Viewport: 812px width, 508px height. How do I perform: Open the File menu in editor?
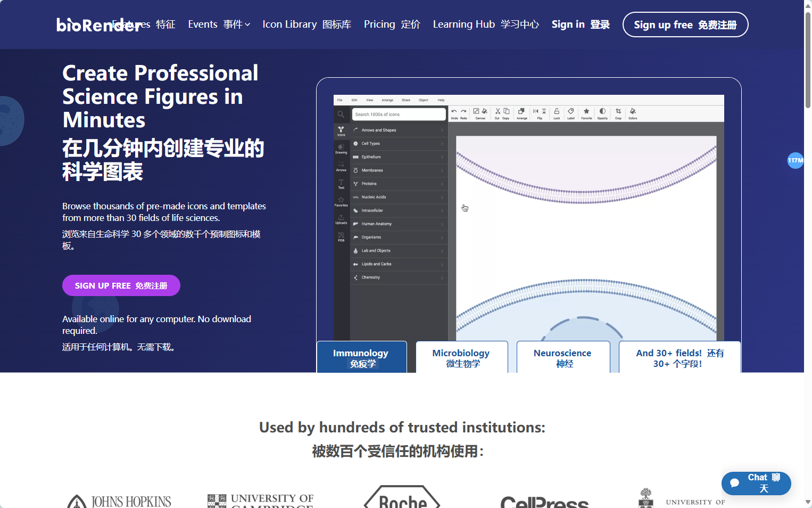pos(339,100)
